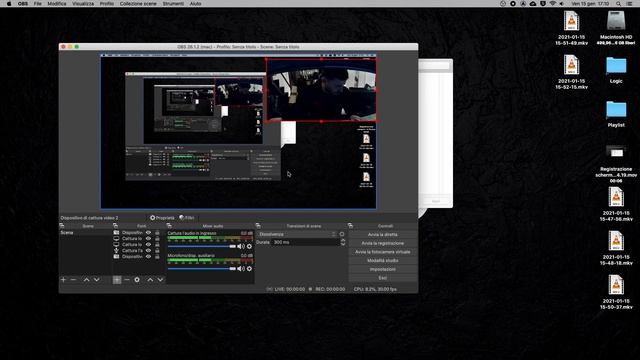Increase Durata with stepper up arrow
This screenshot has width=640, height=360.
343,240
